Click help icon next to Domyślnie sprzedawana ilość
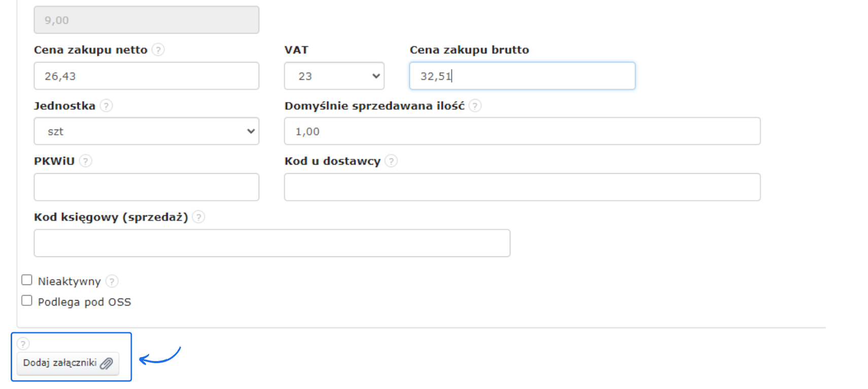868x389 pixels. tap(475, 106)
